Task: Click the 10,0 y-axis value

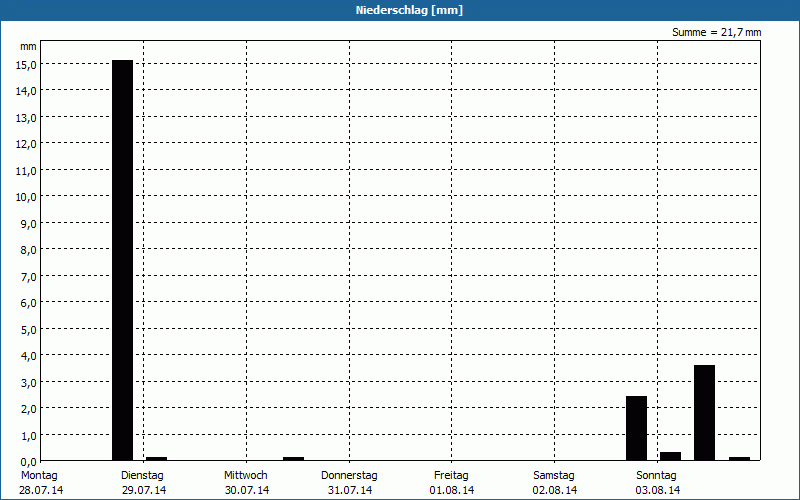Action: point(26,197)
